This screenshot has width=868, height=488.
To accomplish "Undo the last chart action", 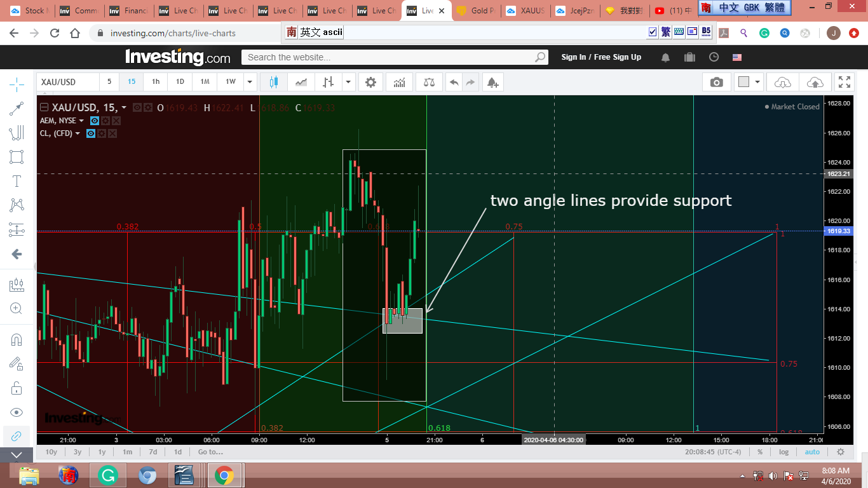I will pos(454,82).
